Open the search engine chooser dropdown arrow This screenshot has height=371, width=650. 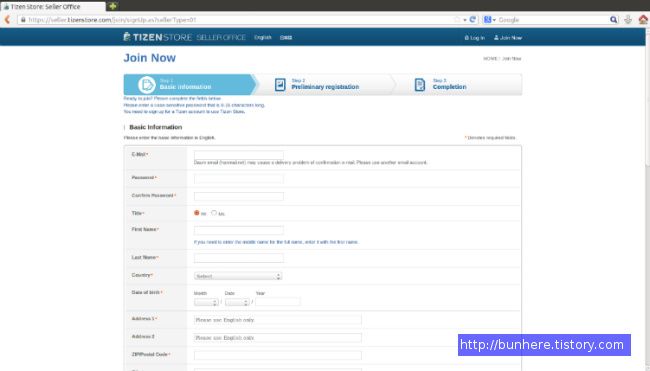[x=494, y=20]
